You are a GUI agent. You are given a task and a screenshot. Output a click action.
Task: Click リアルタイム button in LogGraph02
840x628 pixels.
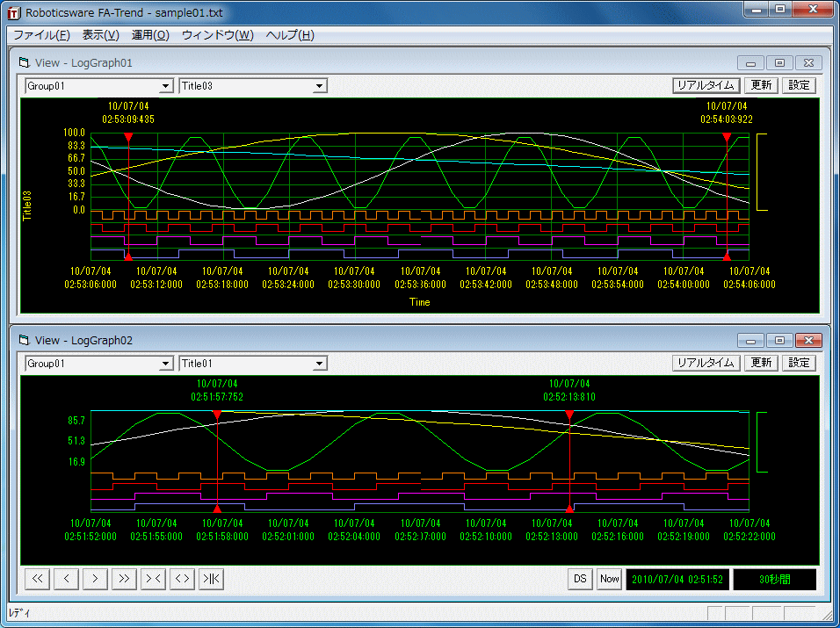tap(706, 363)
